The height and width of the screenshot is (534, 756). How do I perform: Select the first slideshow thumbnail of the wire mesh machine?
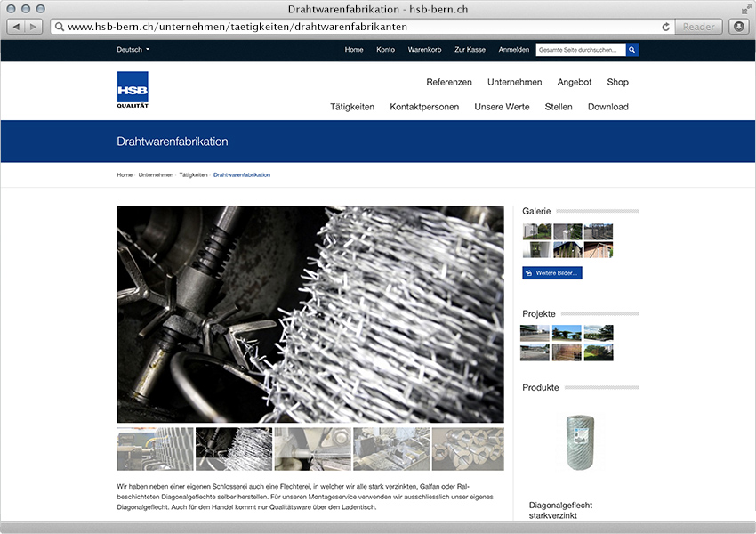coord(155,449)
